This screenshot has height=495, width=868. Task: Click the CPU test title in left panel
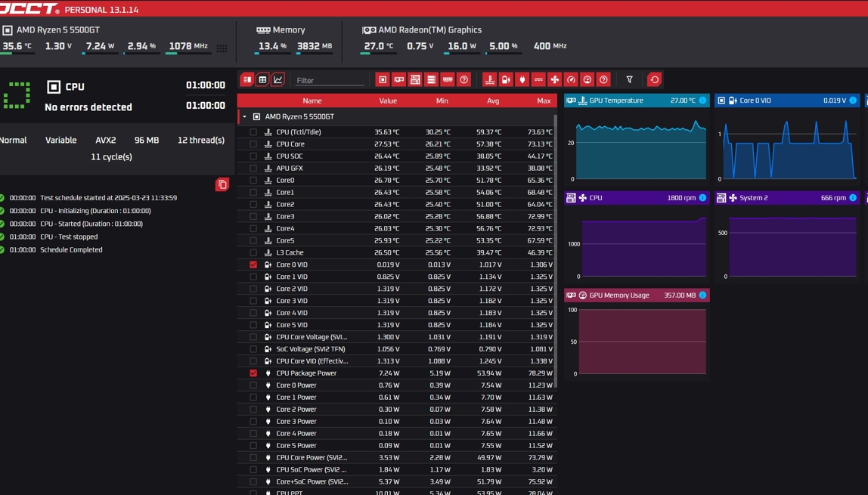tap(75, 87)
